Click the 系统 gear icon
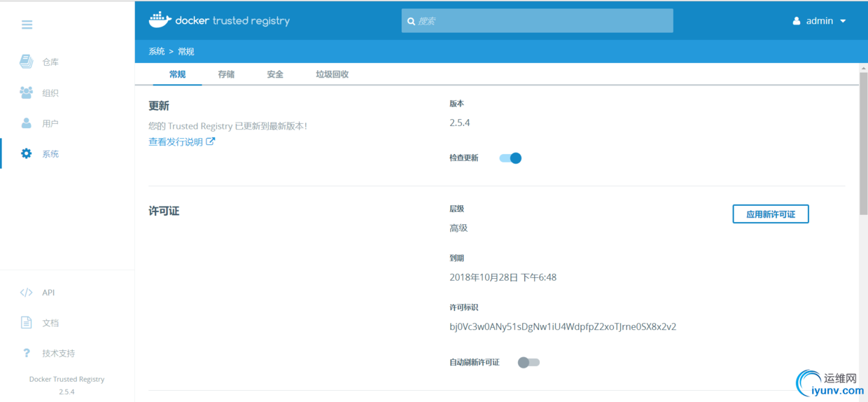 pyautogui.click(x=27, y=153)
